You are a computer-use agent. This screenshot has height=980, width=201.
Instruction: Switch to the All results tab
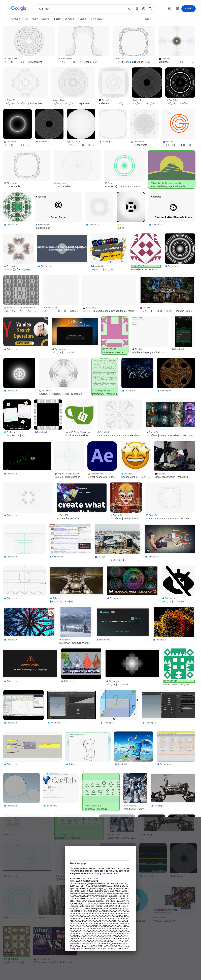27,19
